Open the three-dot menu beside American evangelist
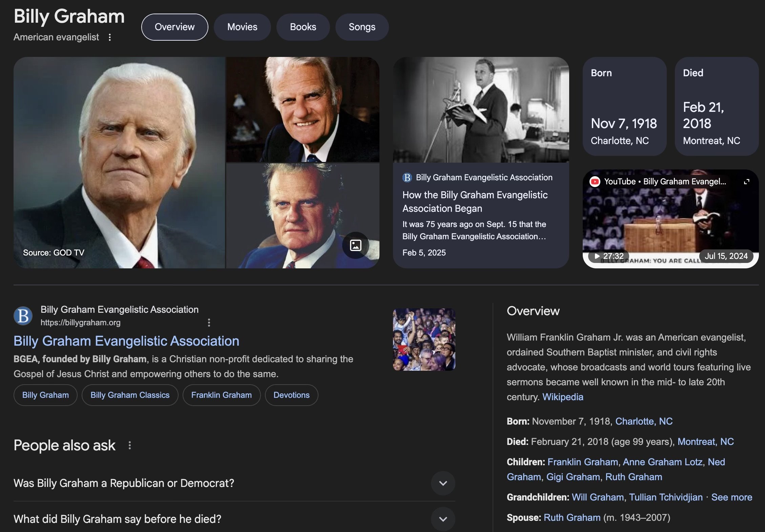Image resolution: width=765 pixels, height=532 pixels. click(x=110, y=37)
